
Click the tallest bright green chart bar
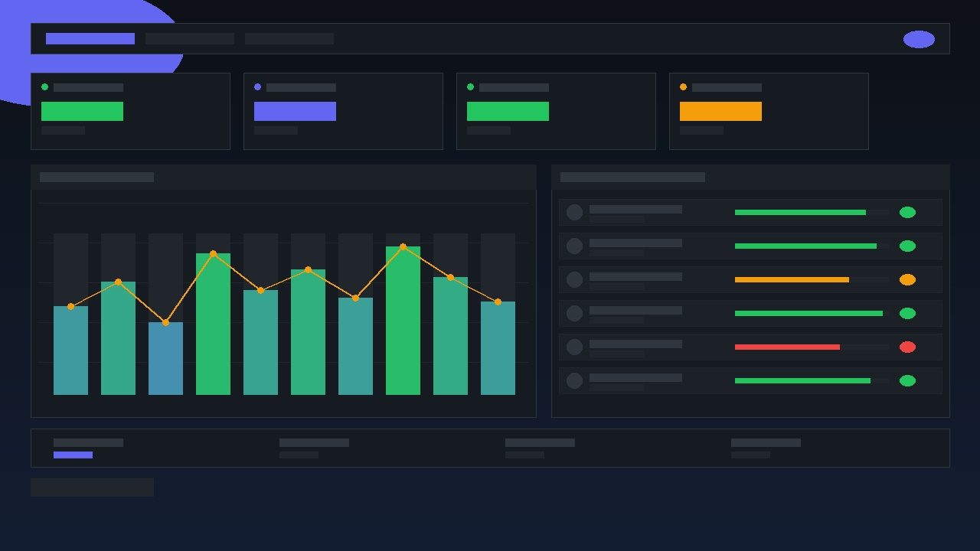click(x=403, y=321)
